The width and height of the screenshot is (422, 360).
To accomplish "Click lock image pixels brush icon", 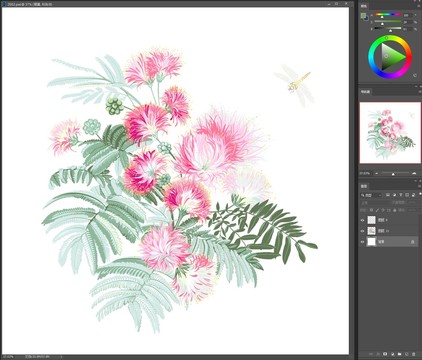I will click(377, 210).
